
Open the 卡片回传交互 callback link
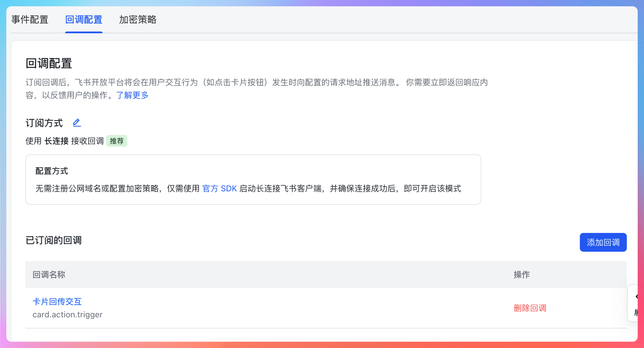(x=57, y=302)
